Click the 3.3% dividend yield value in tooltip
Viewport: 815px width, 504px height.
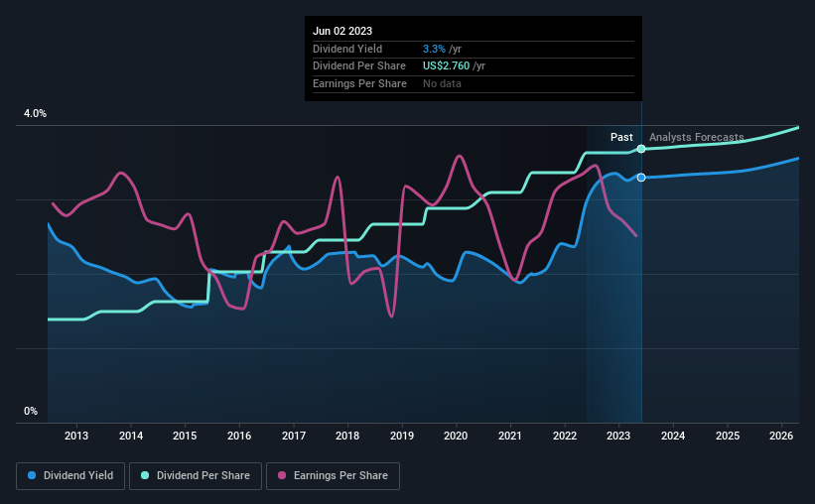point(434,49)
